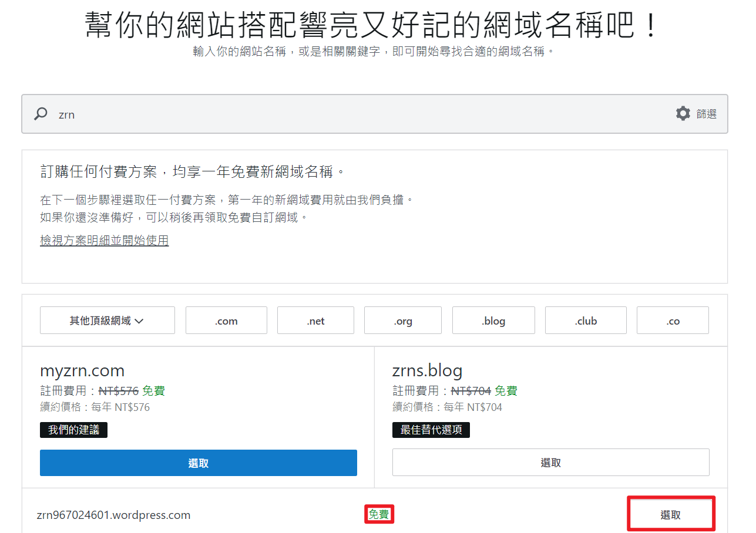Focus the domain search field containing zrn
Image resolution: width=756 pixels, height=533 pixels.
point(352,114)
